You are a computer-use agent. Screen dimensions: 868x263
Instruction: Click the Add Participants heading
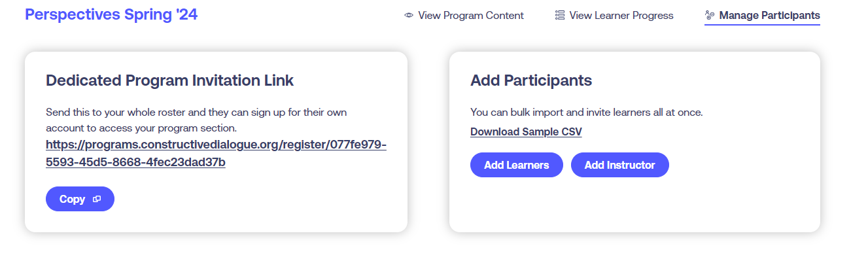(x=531, y=80)
